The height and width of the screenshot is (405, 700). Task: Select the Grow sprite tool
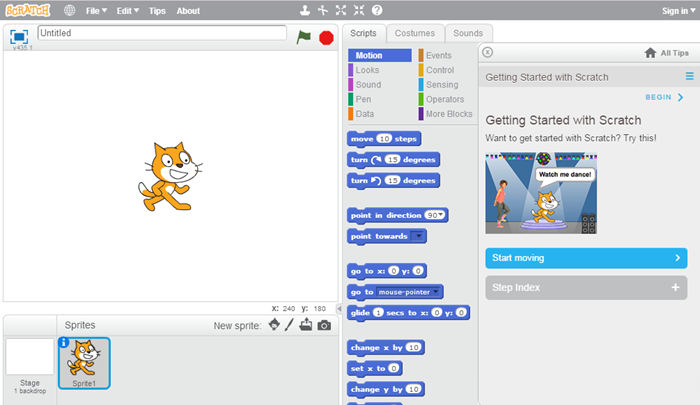click(341, 10)
